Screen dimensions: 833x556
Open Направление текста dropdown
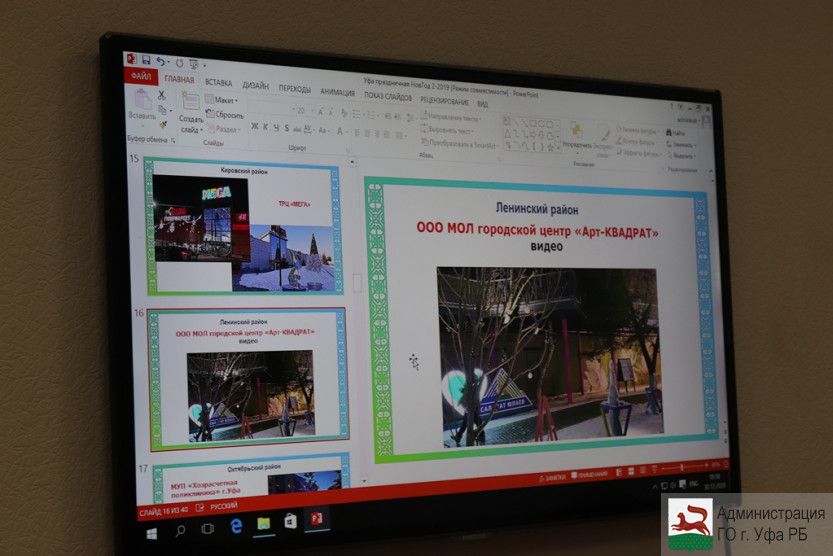(452, 117)
